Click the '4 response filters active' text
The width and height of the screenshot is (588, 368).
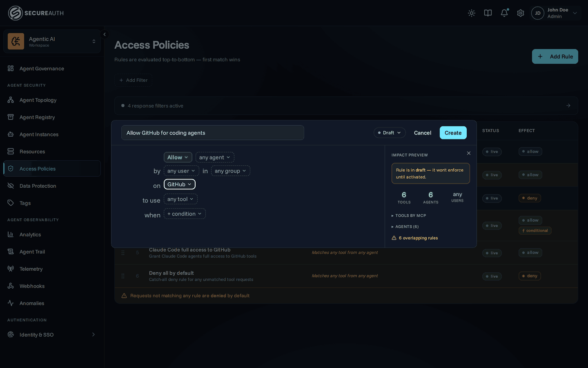(156, 105)
